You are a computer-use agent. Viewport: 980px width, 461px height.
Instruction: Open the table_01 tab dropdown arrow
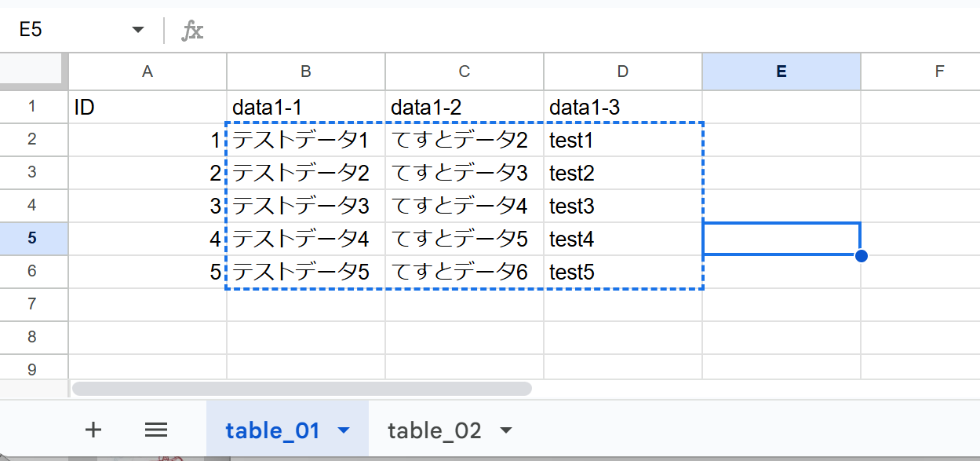(343, 430)
